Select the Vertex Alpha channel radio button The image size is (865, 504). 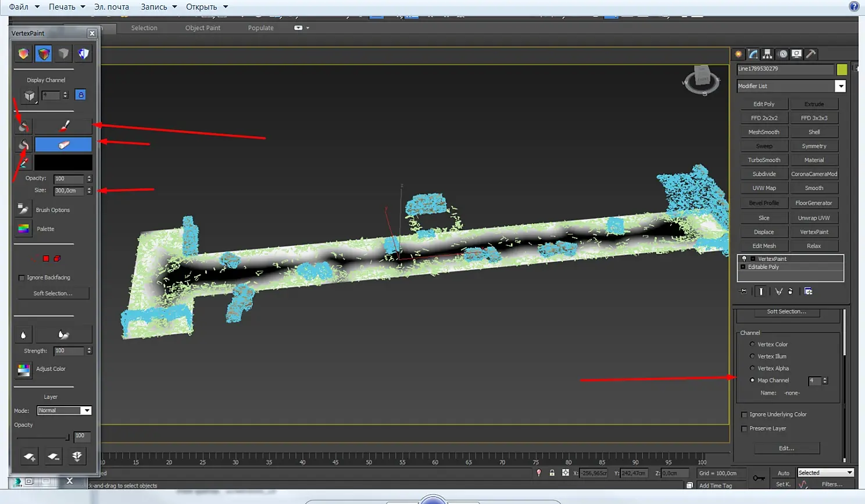click(x=752, y=368)
